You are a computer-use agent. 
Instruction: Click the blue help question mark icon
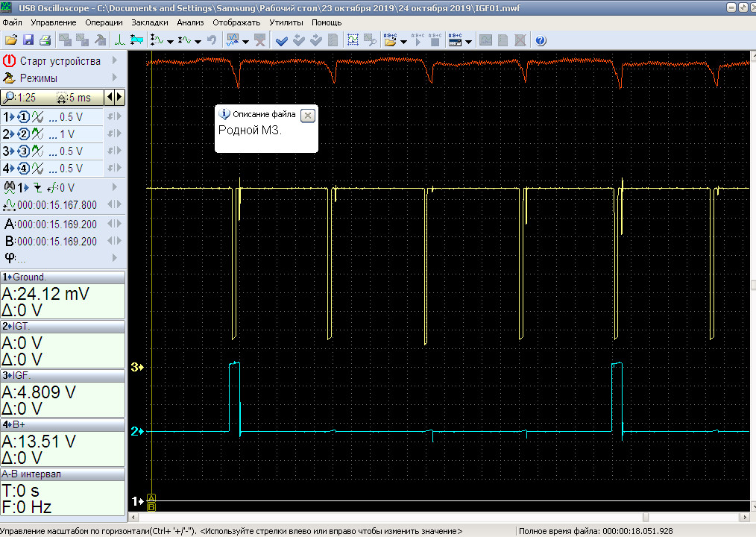click(541, 40)
